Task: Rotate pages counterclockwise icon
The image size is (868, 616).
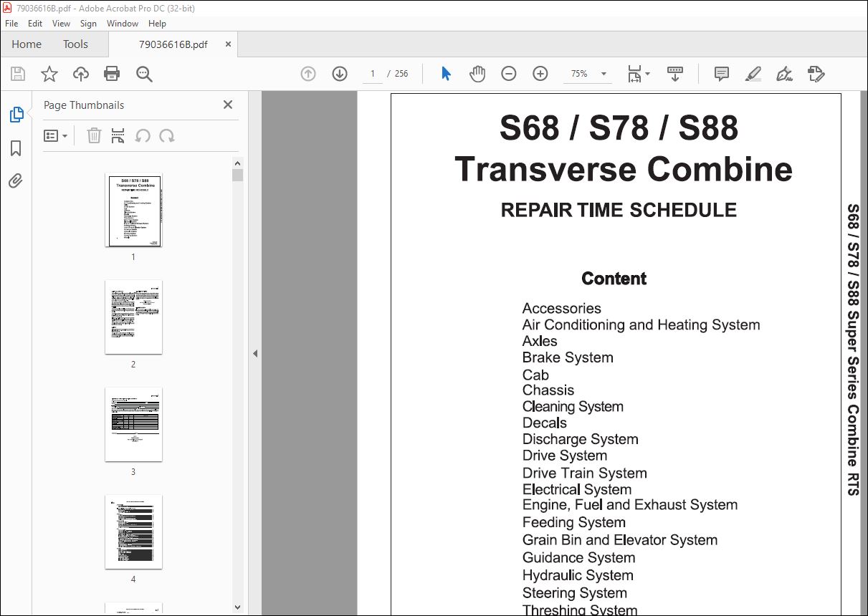Action: (143, 135)
